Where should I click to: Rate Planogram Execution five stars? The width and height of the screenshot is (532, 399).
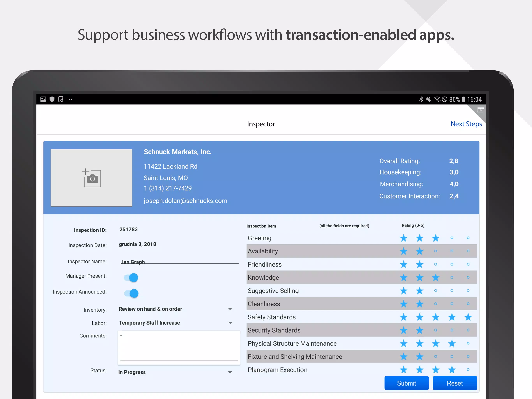(x=468, y=369)
